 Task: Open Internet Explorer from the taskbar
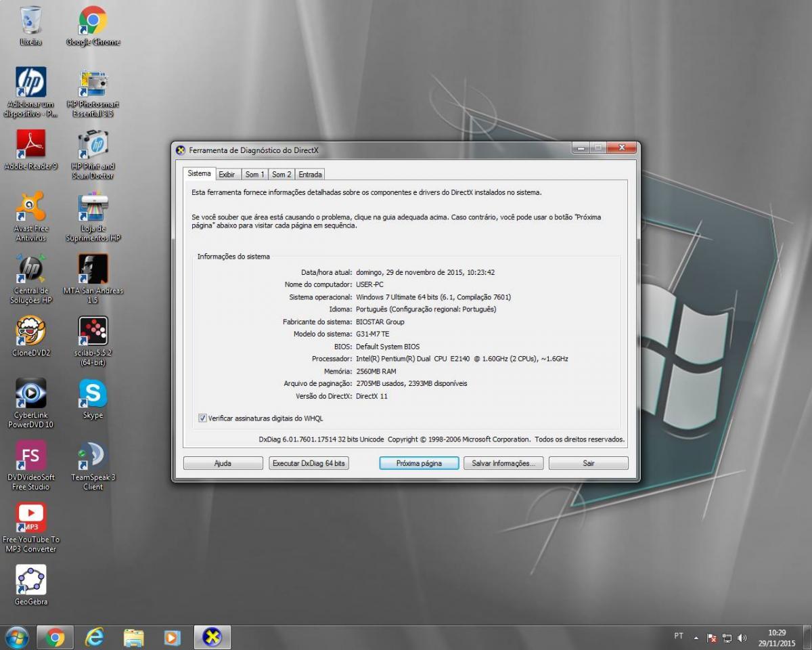point(95,637)
